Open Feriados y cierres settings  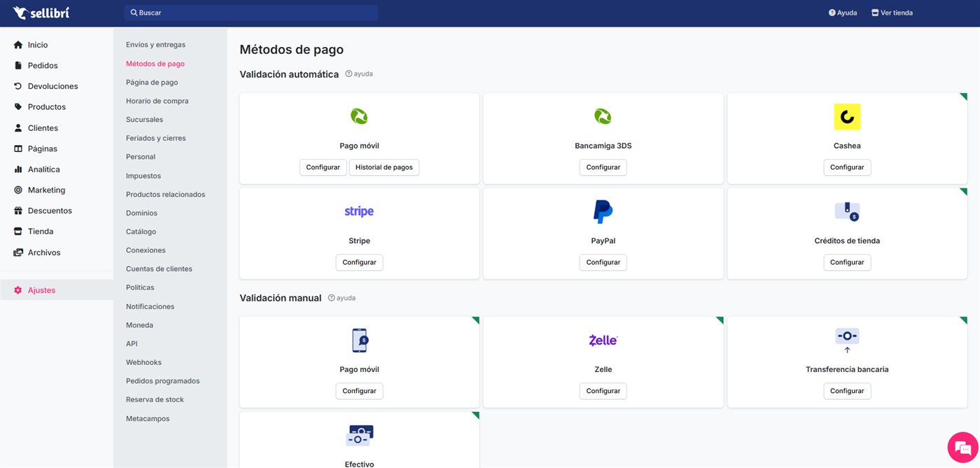(156, 138)
